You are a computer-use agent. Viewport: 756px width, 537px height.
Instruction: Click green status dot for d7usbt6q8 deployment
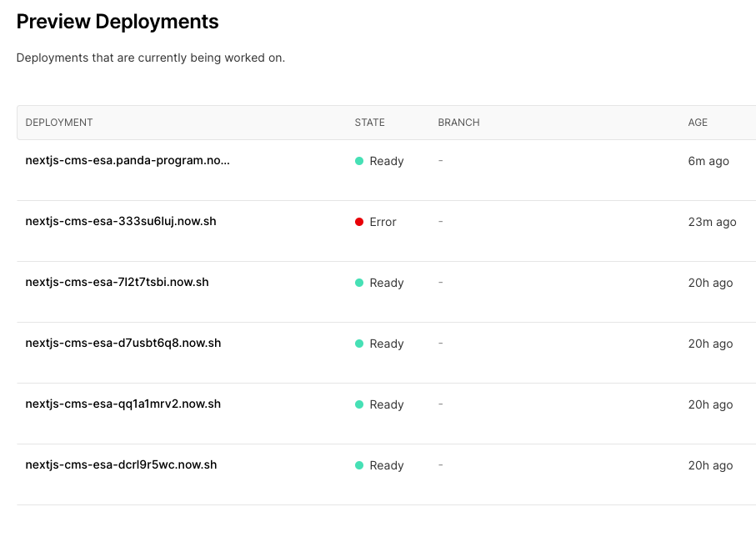359,344
